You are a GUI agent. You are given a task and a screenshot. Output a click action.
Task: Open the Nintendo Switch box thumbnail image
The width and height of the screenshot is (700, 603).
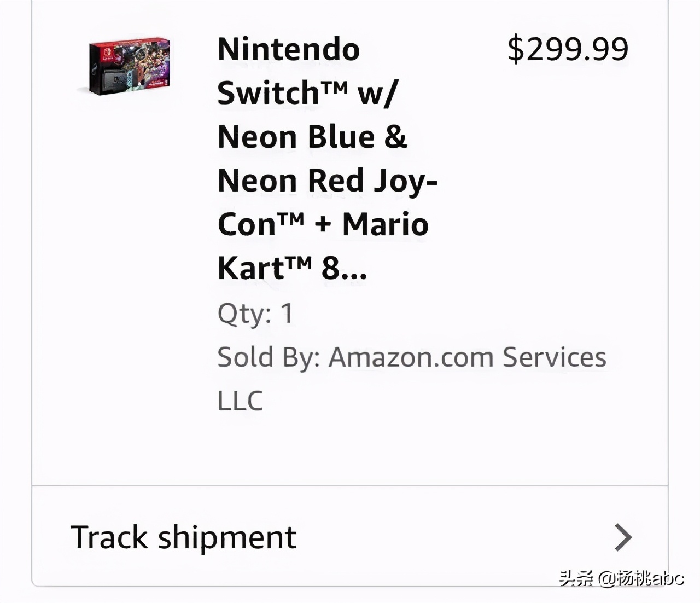(x=129, y=66)
